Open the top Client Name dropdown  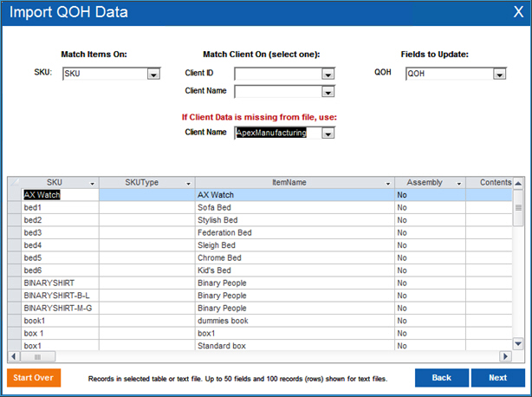[x=328, y=92]
